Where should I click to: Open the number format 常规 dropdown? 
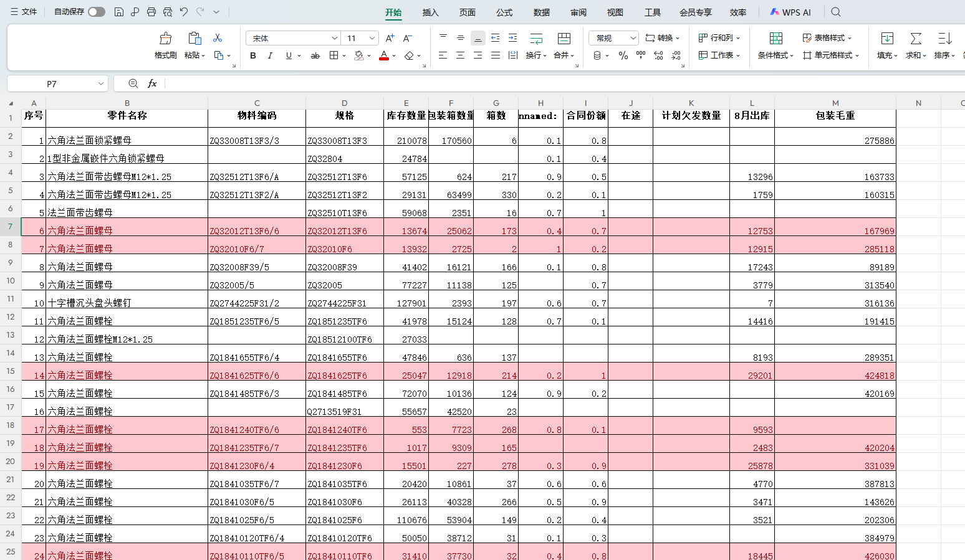click(613, 38)
